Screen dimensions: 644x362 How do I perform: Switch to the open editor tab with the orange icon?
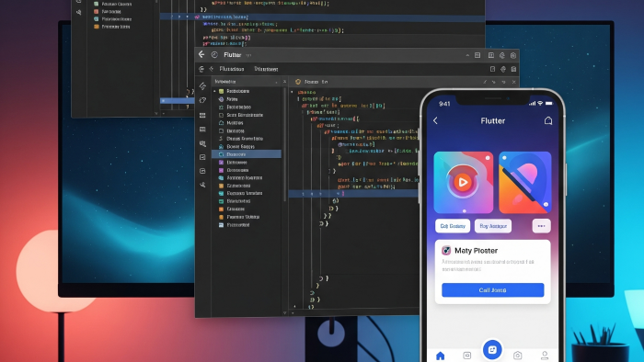click(x=313, y=82)
